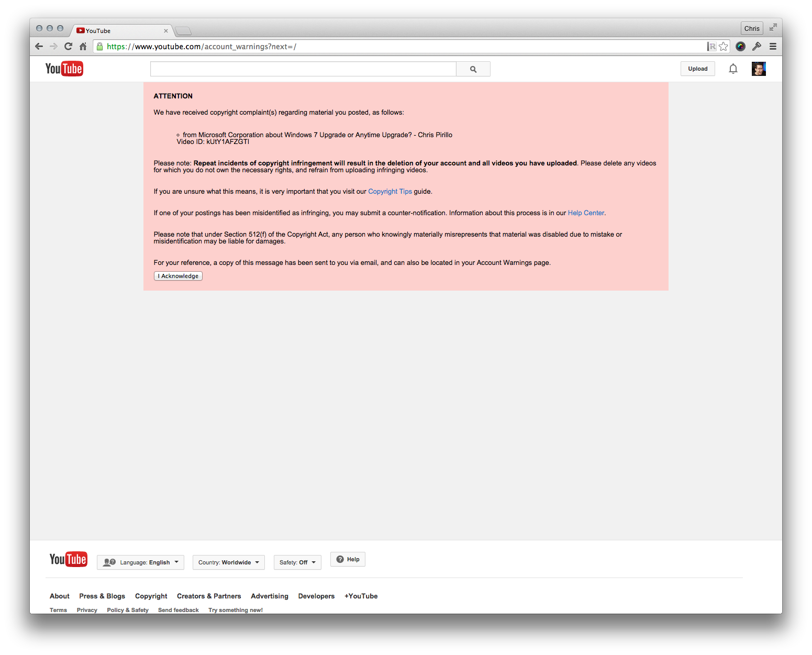This screenshot has width=812, height=655.
Task: Click the Video ID: kUtY1AFZGTI text
Action: pos(213,142)
